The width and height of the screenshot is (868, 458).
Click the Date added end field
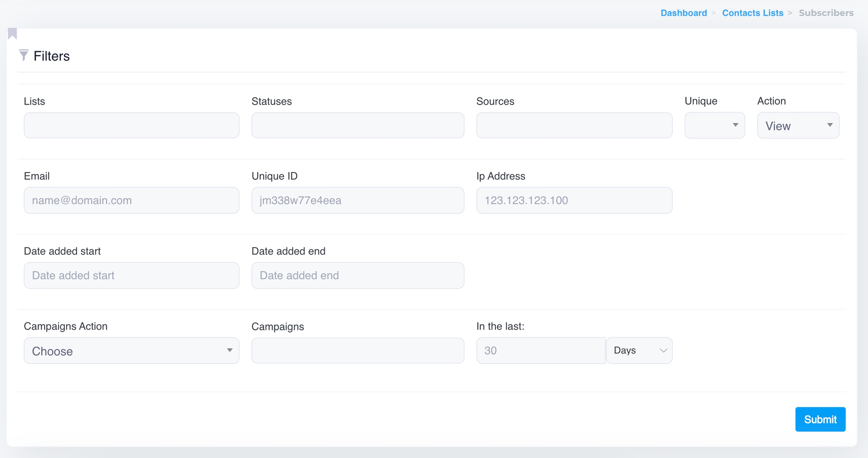(358, 275)
